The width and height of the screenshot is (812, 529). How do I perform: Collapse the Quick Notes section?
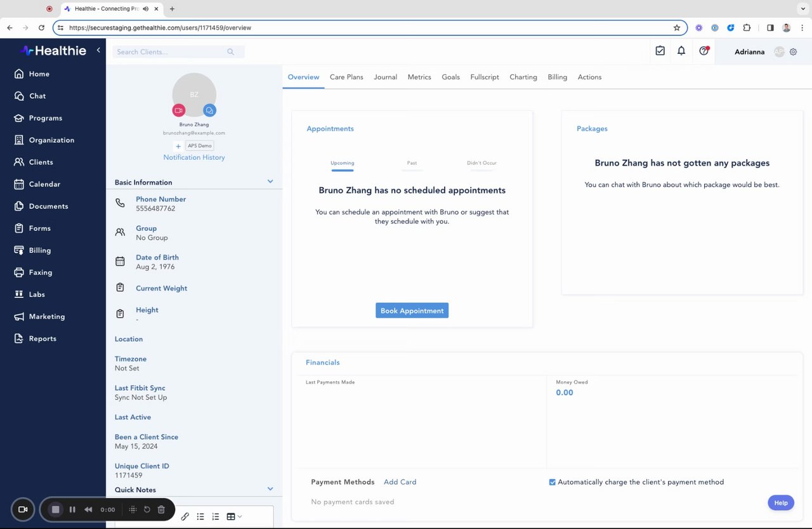tap(270, 489)
